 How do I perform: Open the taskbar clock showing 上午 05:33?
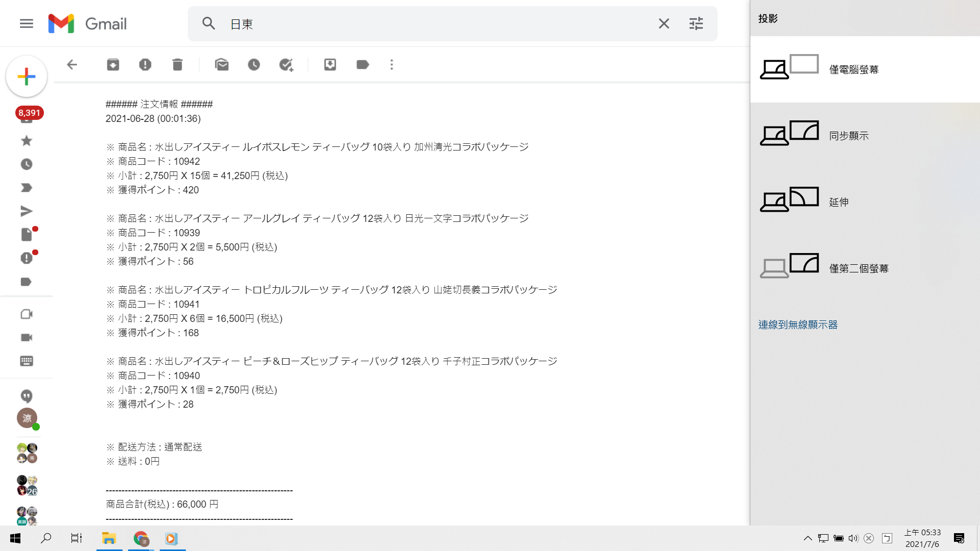922,538
